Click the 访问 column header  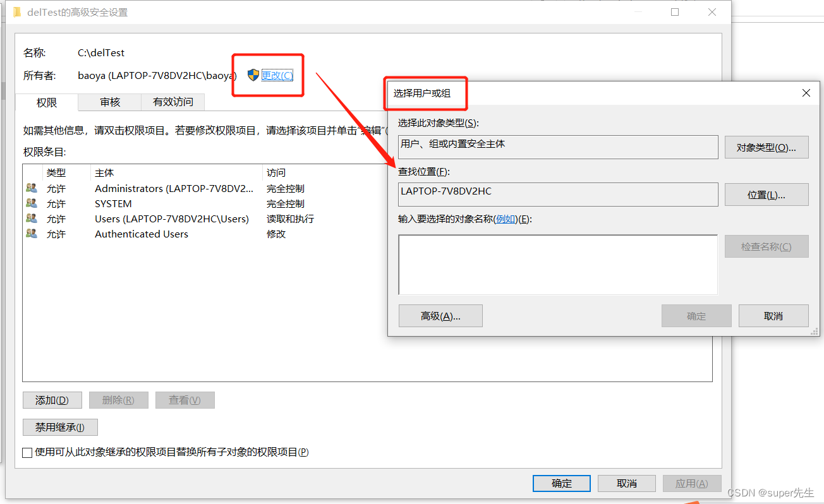click(276, 172)
